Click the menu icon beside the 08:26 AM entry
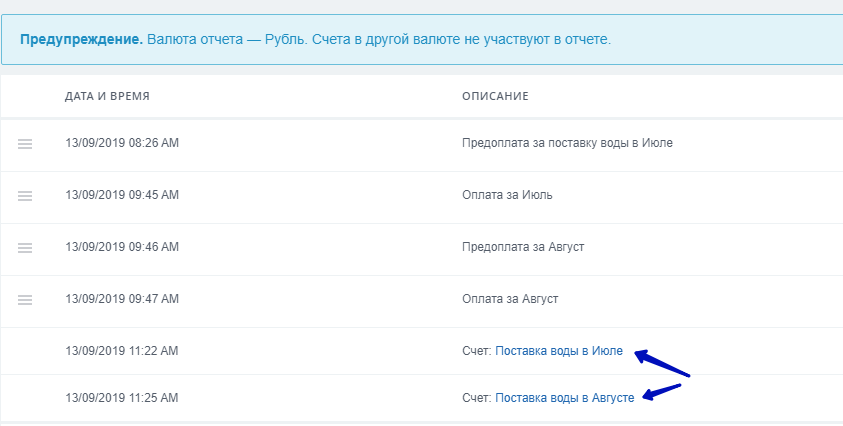 25,144
